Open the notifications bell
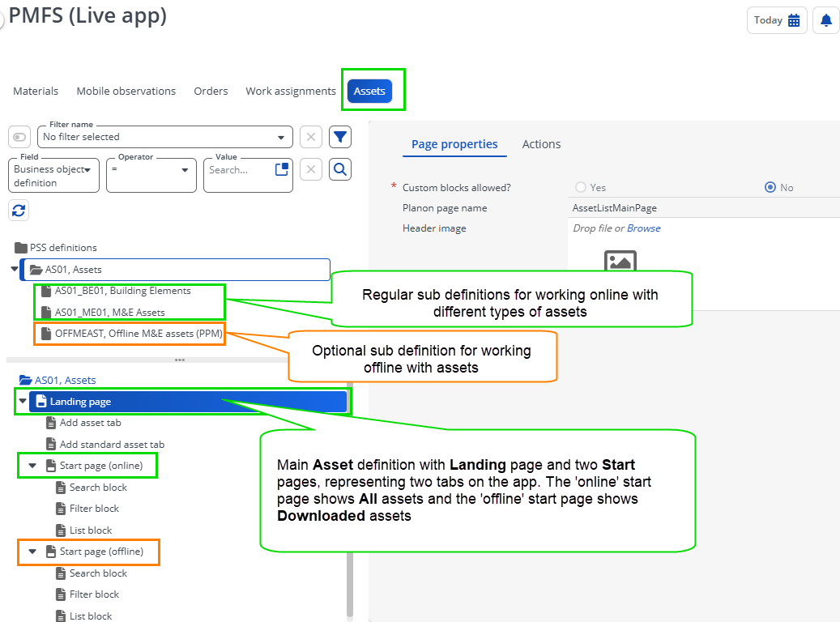The width and height of the screenshot is (840, 622). pyautogui.click(x=826, y=20)
